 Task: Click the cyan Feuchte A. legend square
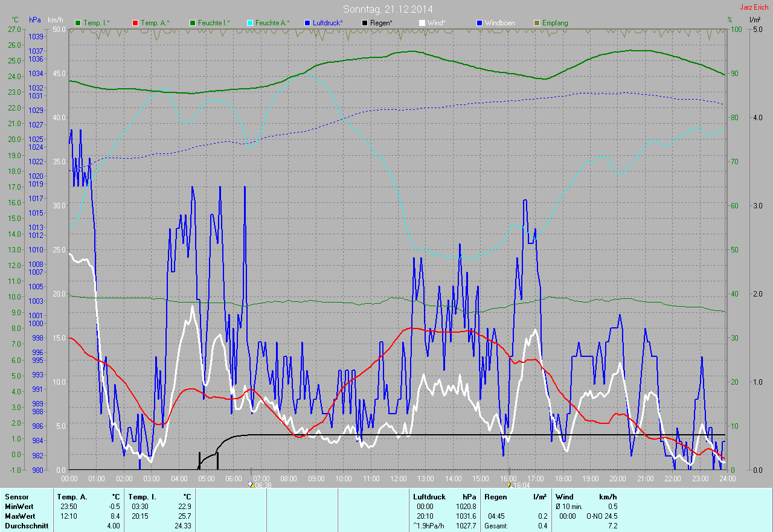tap(250, 23)
